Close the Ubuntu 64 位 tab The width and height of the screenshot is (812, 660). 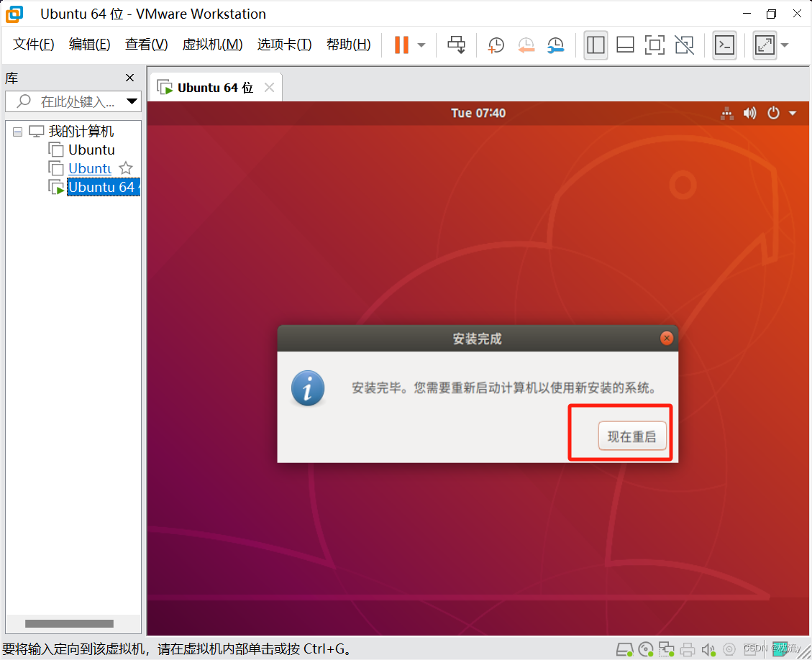pos(269,88)
